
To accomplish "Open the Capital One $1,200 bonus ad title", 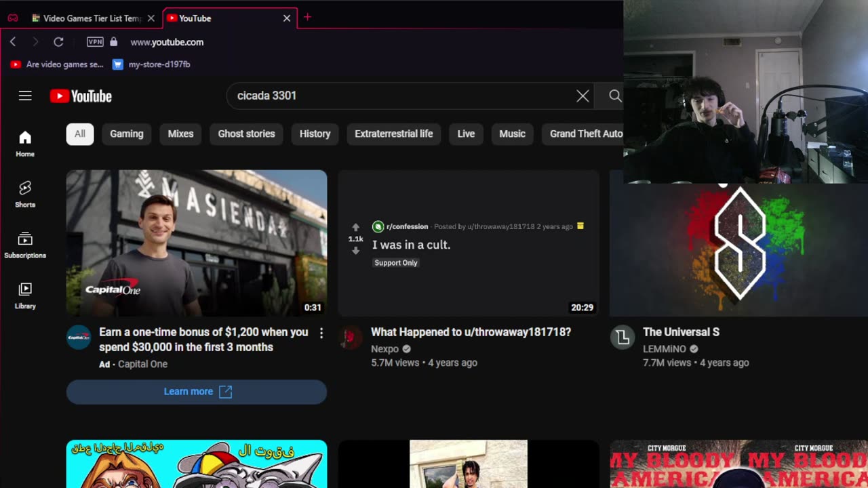I will tap(203, 340).
